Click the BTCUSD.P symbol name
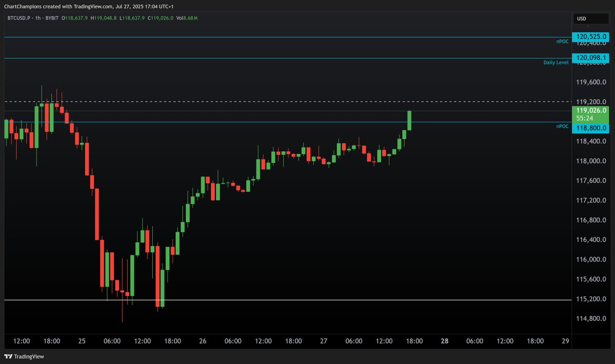The height and width of the screenshot is (364, 615). pyautogui.click(x=19, y=18)
